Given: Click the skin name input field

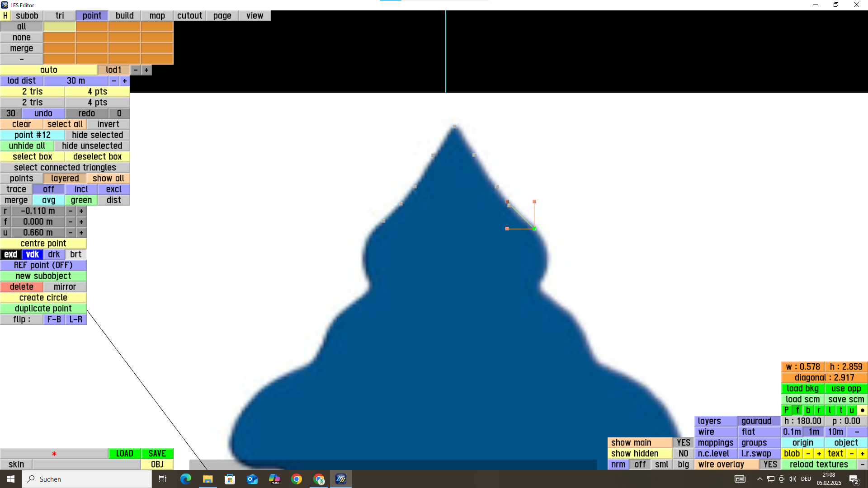Looking at the screenshot, I should (86, 465).
